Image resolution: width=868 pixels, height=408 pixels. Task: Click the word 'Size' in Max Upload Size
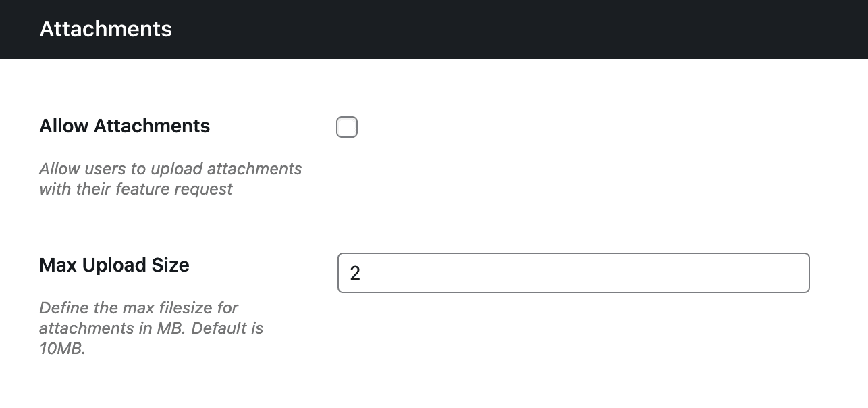[x=170, y=265]
